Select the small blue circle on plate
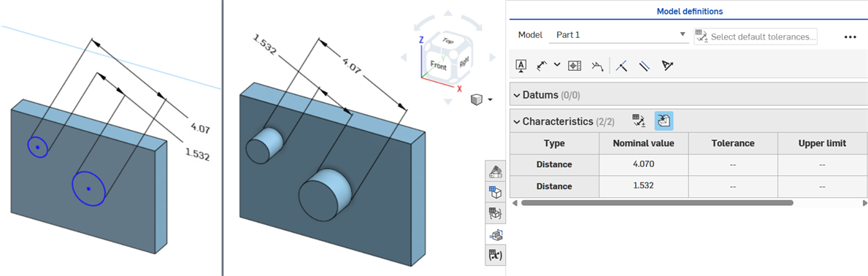This screenshot has height=276, width=868. coord(38,147)
